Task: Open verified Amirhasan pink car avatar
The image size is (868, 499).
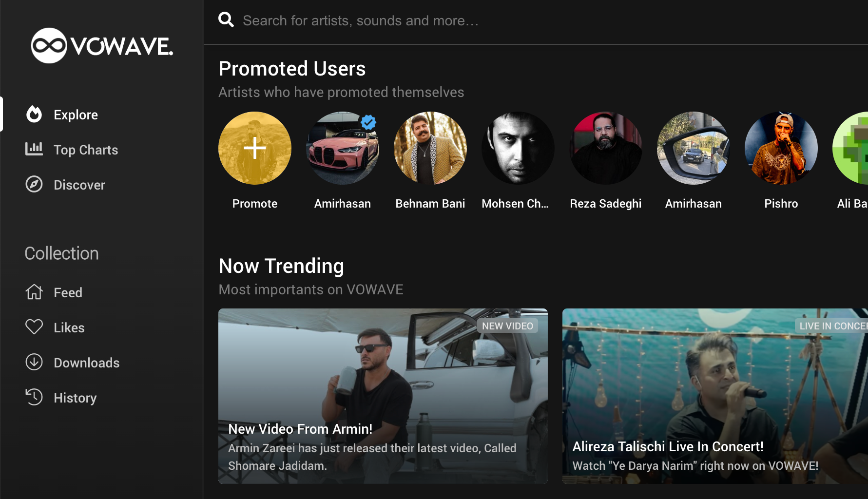Action: [343, 148]
